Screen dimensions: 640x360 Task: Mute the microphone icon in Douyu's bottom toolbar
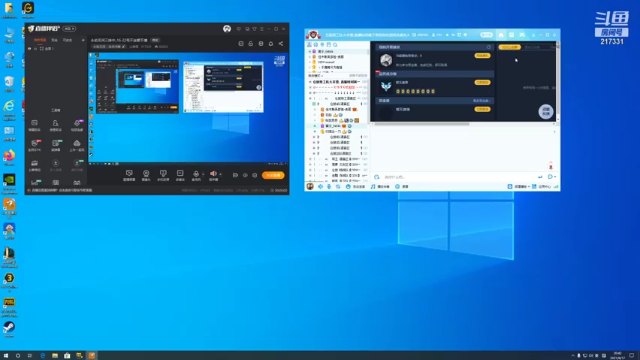pos(196,175)
